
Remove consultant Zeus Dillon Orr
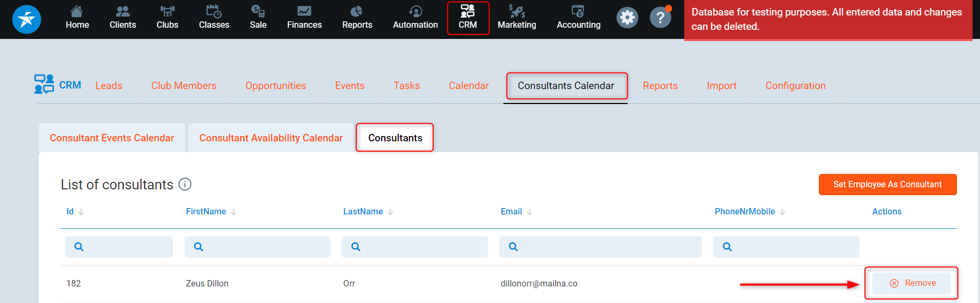[912, 283]
